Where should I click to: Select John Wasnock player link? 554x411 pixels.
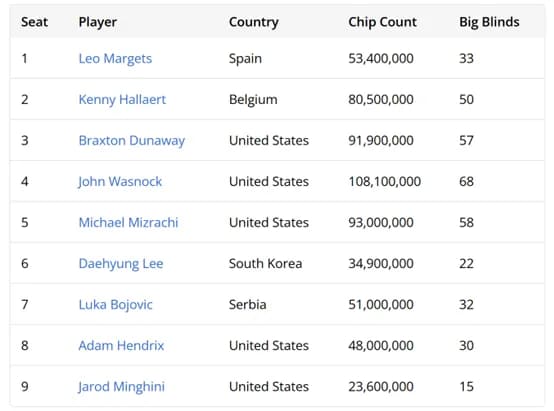pos(120,182)
